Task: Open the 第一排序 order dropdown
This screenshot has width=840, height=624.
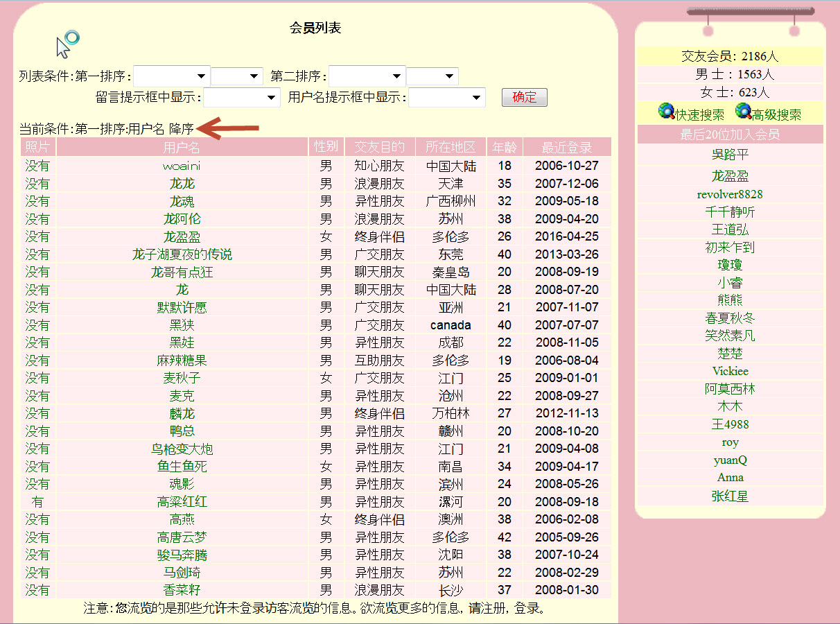Action: (237, 76)
